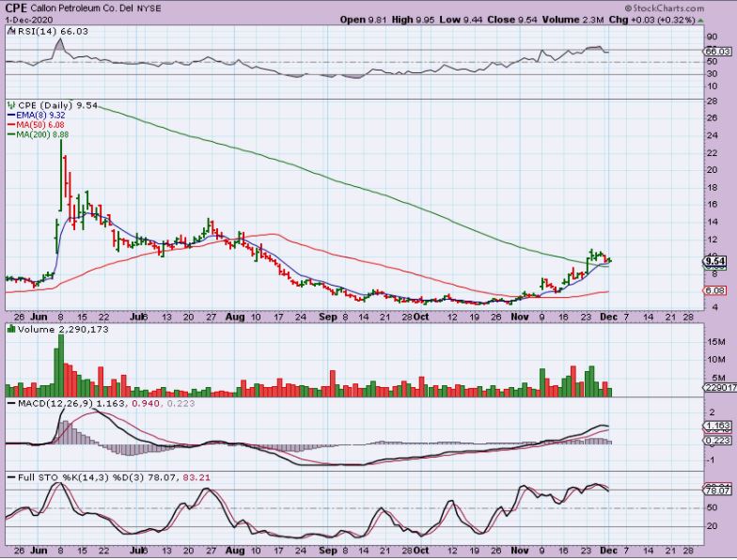Click the High 9.95 value
737x560 pixels.
pos(414,20)
